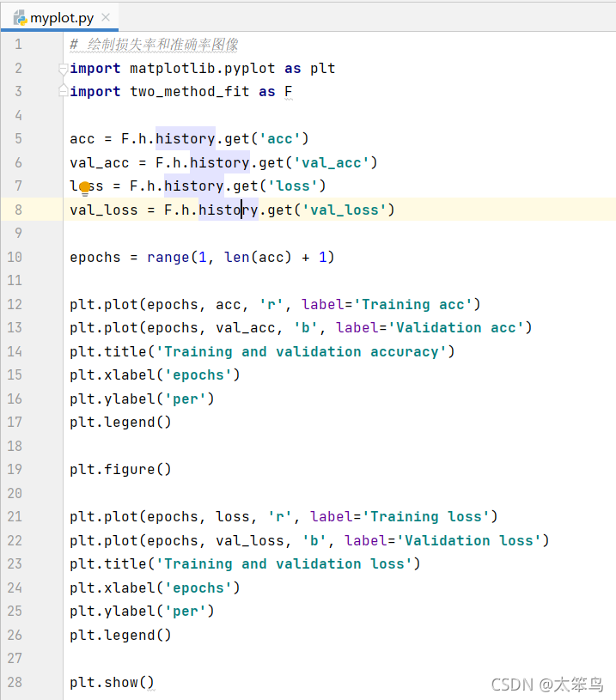
Task: Click 'per' string on line 25
Action: click(185, 612)
